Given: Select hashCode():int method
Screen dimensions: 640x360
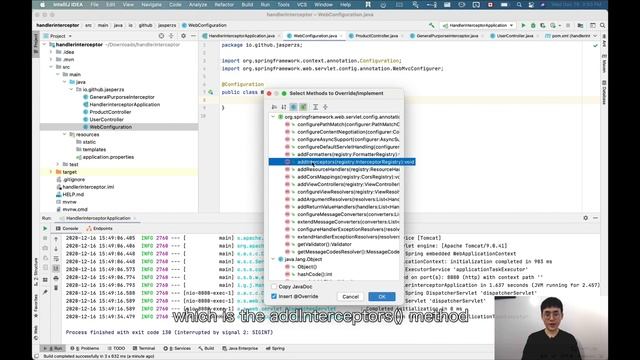Looking at the screenshot, I should 315,274.
